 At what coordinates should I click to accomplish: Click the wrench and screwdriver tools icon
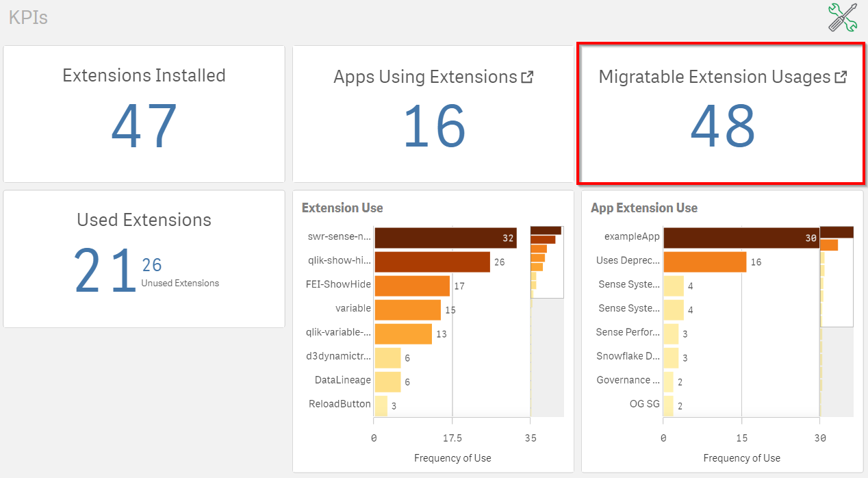pyautogui.click(x=842, y=17)
